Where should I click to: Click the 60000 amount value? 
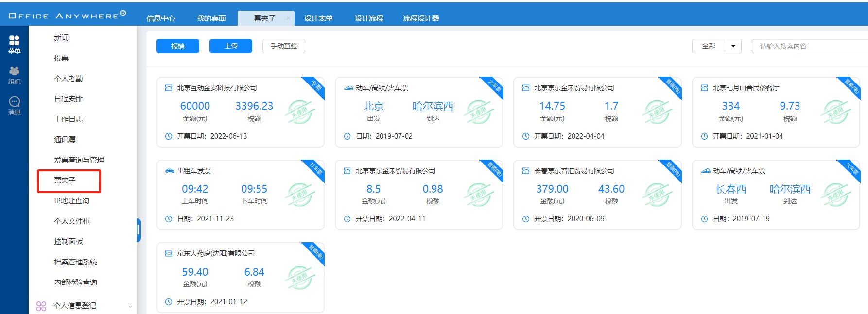point(195,106)
